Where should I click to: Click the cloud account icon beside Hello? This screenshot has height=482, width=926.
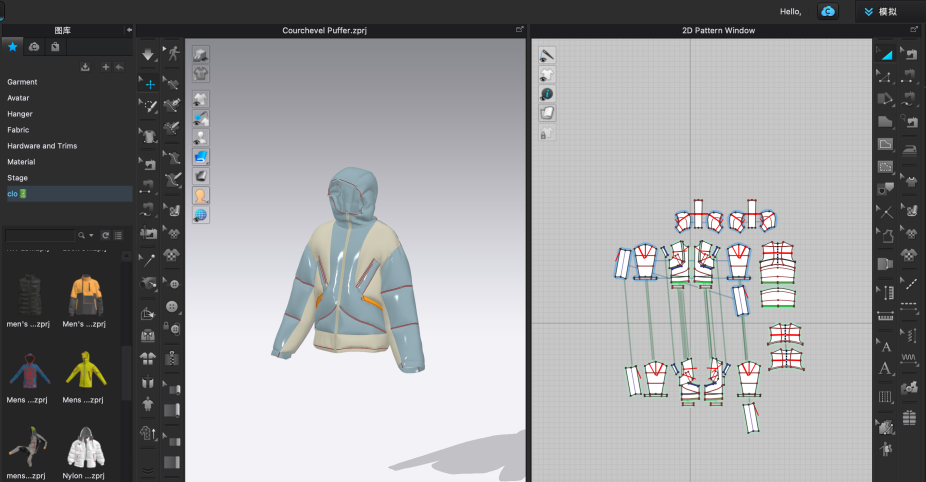828,11
